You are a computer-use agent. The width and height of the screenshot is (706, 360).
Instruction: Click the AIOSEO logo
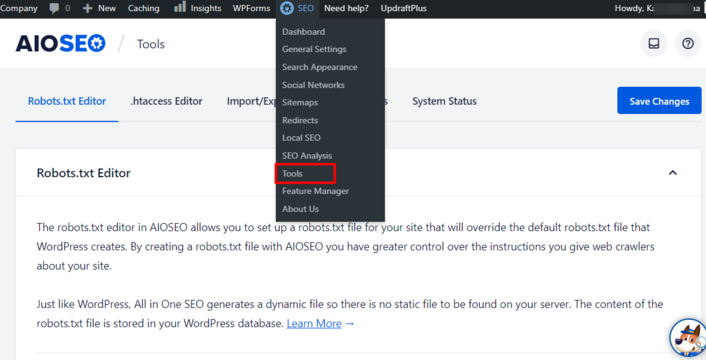click(60, 44)
